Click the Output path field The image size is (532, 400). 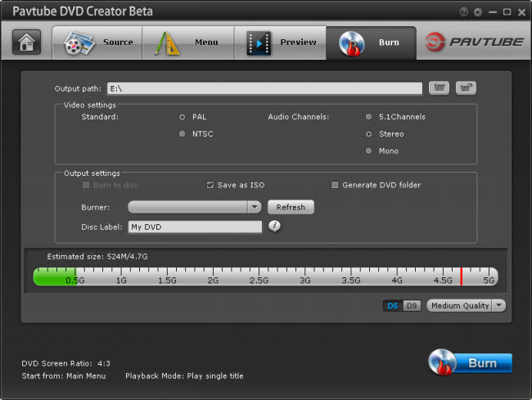pyautogui.click(x=264, y=88)
